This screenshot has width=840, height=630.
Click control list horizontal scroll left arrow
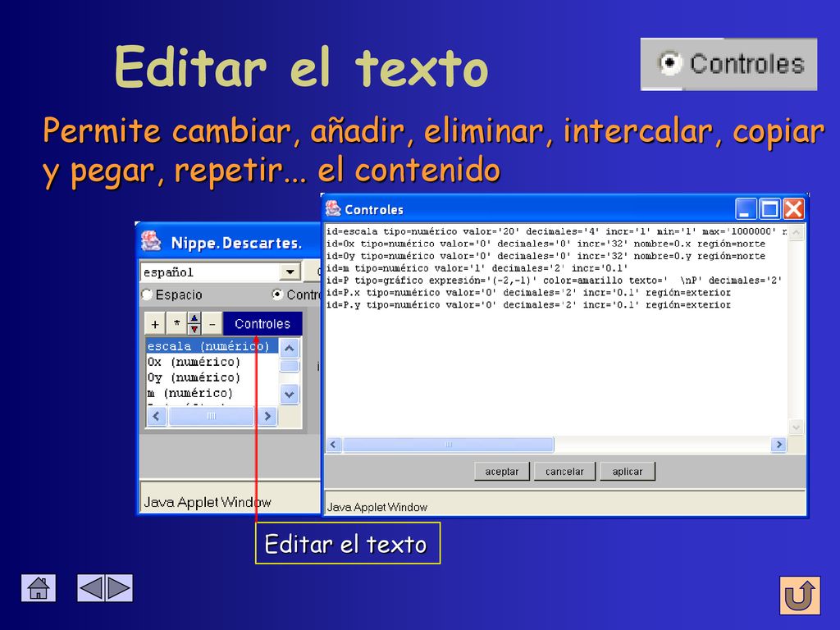[157, 416]
